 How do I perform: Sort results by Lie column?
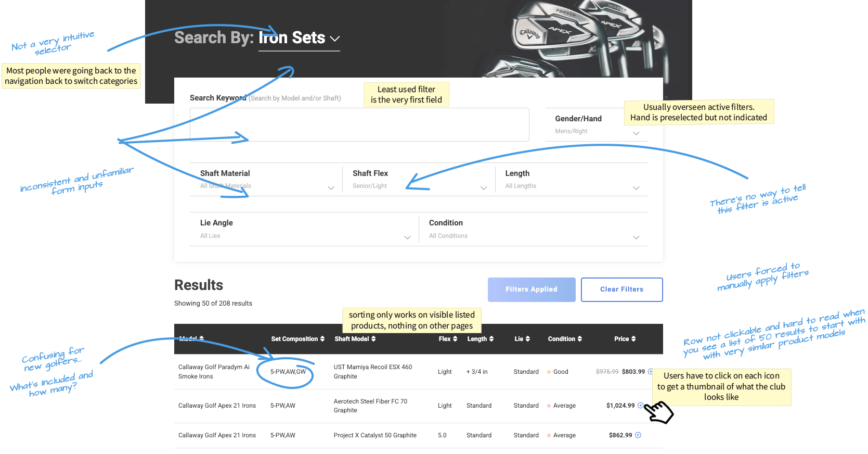point(522,339)
